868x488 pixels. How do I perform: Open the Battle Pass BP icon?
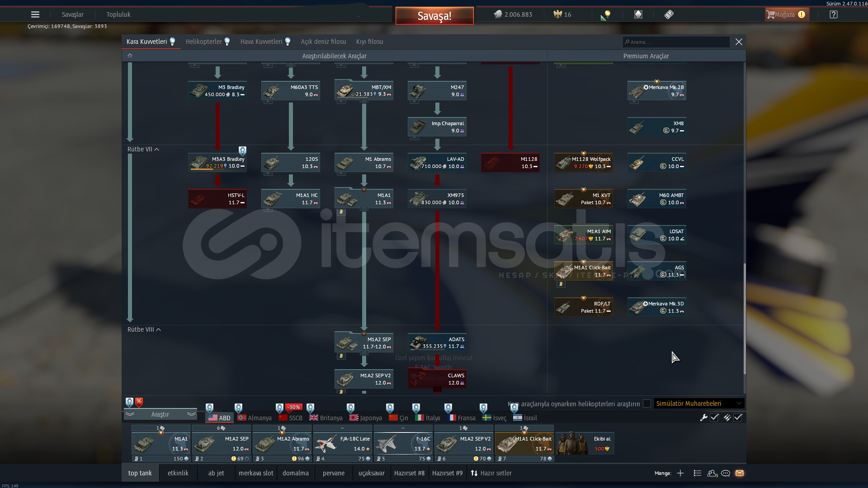669,14
